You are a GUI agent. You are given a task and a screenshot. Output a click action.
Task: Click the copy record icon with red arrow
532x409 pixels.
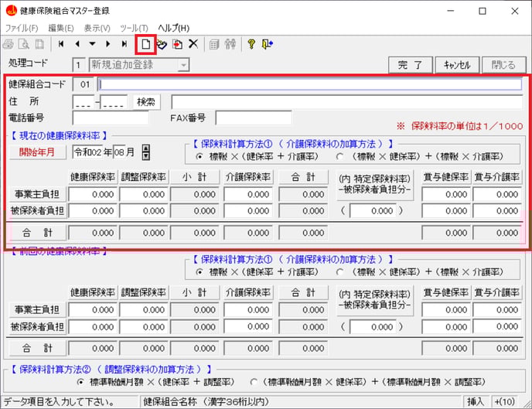pyautogui.click(x=177, y=44)
